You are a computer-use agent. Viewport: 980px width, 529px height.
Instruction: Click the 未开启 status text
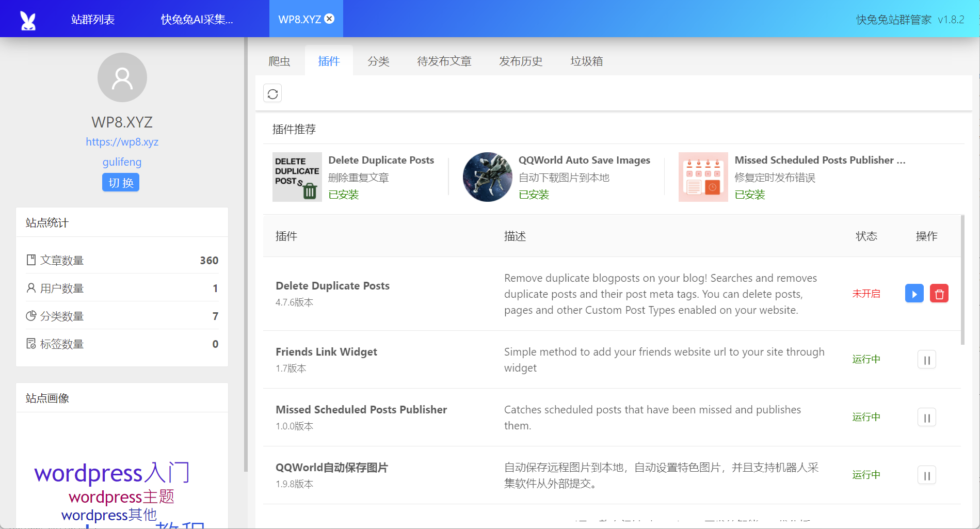tap(866, 294)
